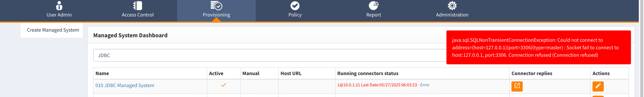Dismiss the red SQL connection error notification

click(625, 37)
